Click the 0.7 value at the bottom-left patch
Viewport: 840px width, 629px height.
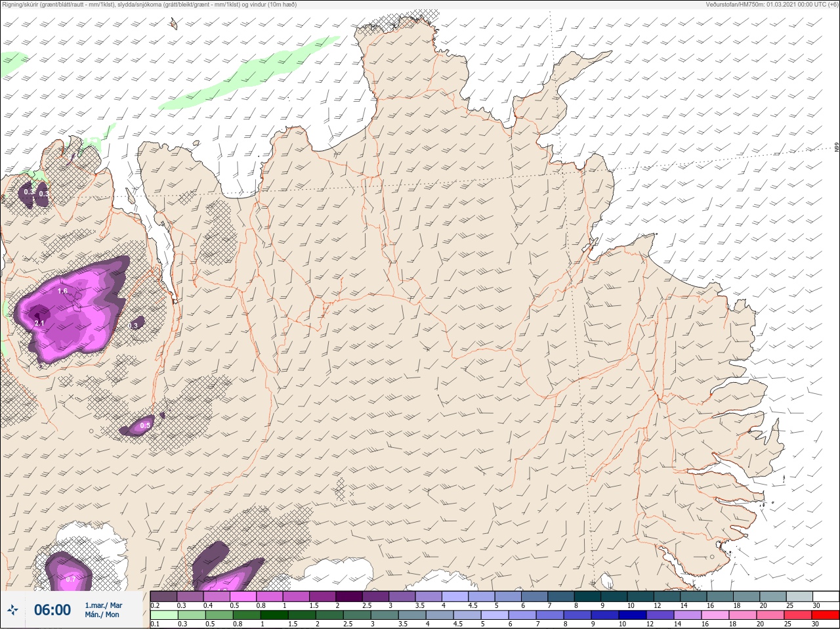point(71,579)
